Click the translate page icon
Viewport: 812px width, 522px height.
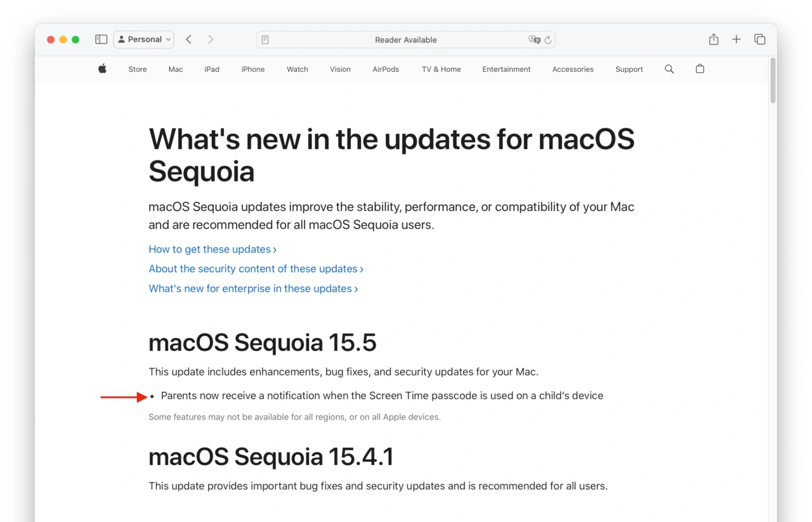(534, 40)
